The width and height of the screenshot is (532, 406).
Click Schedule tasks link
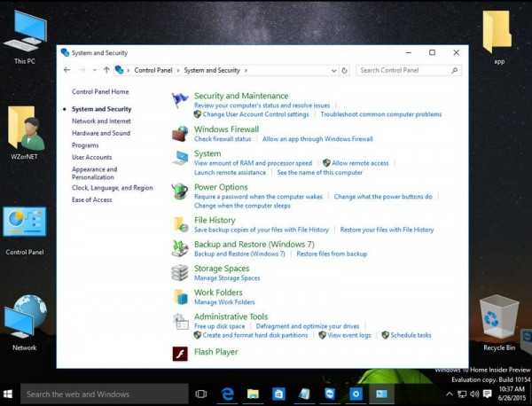(411, 335)
